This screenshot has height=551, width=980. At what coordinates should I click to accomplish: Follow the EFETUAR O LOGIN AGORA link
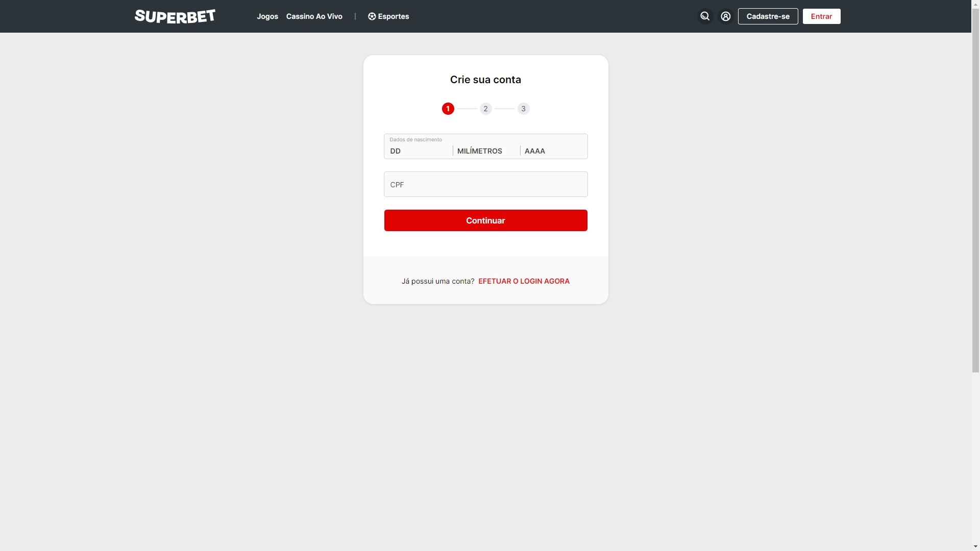[x=524, y=281]
